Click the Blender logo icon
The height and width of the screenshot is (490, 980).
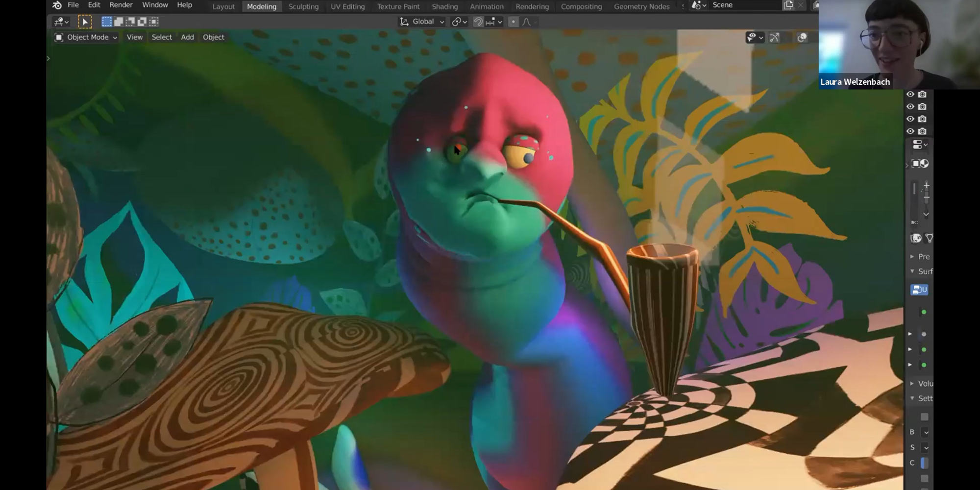click(x=57, y=5)
